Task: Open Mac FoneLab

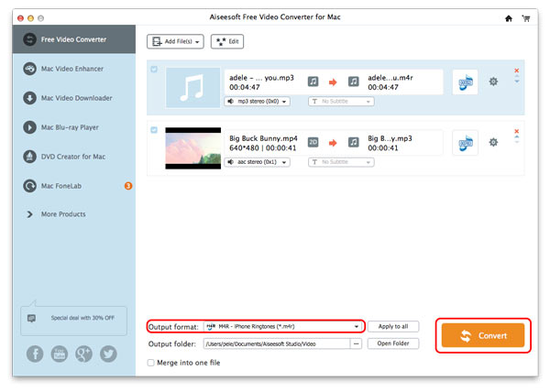Action: click(x=61, y=186)
